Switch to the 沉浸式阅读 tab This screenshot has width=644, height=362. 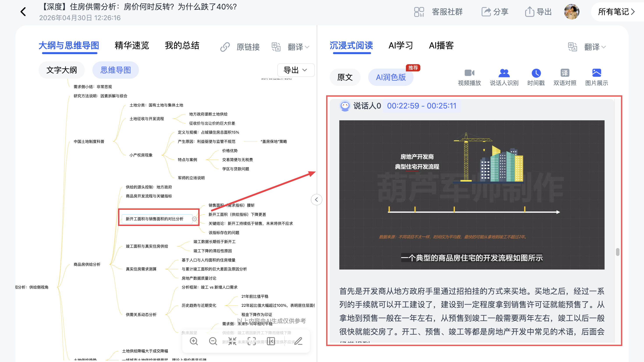[351, 46]
